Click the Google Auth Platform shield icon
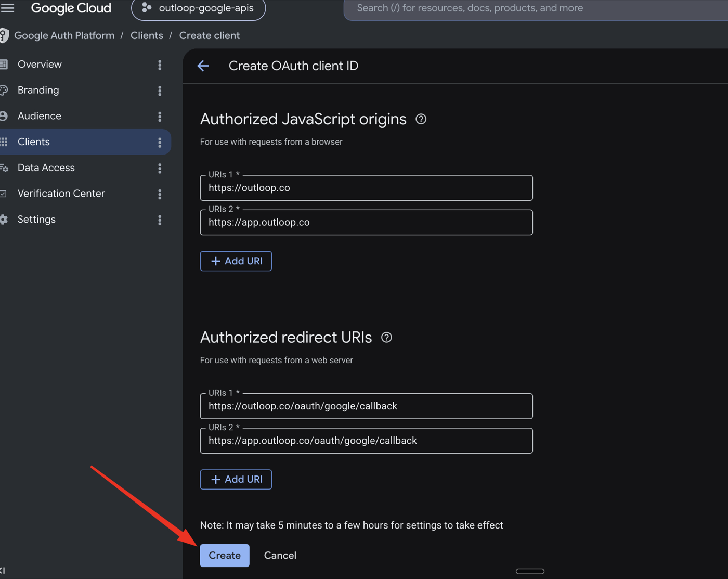The height and width of the screenshot is (579, 728). pos(4,35)
